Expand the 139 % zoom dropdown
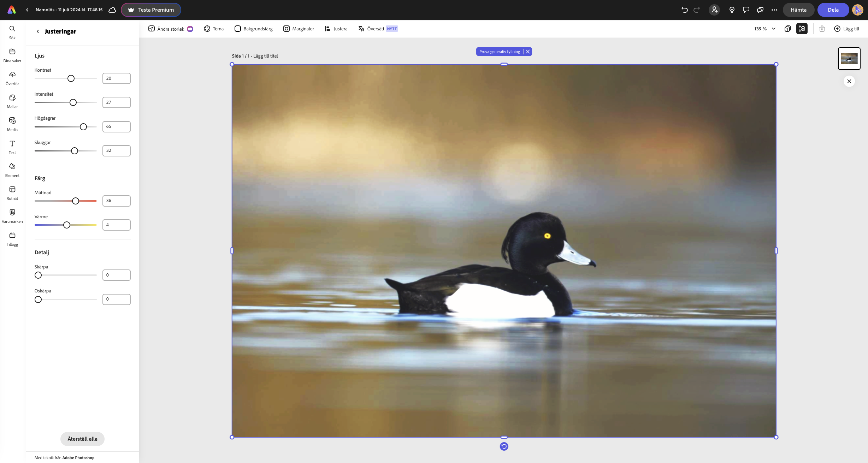868x463 pixels. (773, 29)
